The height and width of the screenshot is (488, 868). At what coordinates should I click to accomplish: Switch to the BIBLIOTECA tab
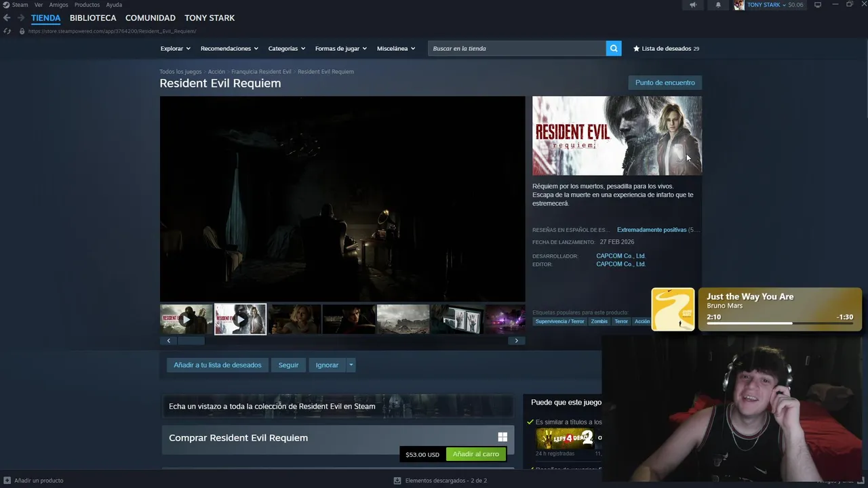click(x=93, y=18)
